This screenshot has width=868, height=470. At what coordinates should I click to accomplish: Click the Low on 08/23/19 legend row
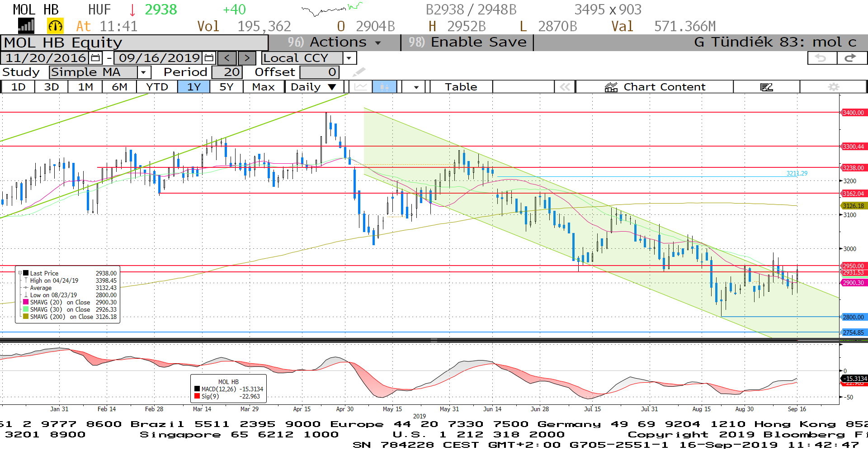(70, 295)
